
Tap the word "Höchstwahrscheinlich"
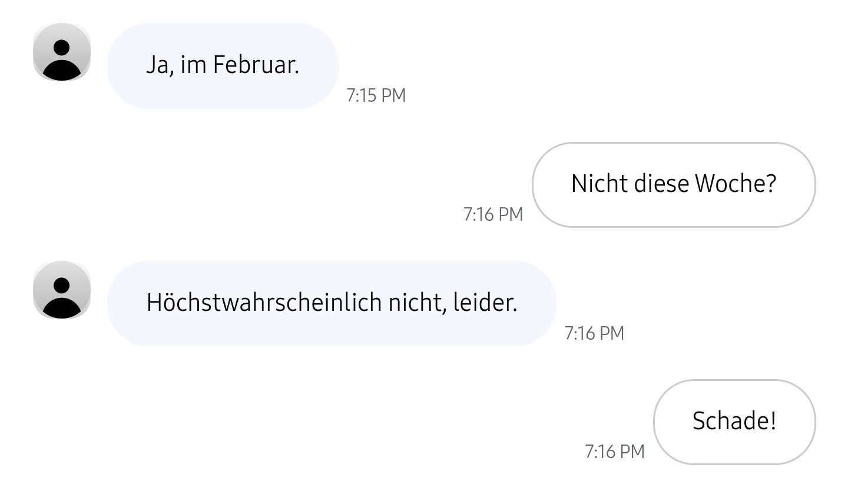(x=264, y=303)
